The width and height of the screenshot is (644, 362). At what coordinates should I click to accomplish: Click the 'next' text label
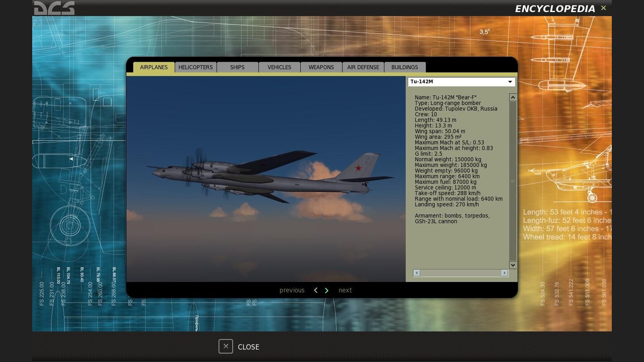[345, 290]
